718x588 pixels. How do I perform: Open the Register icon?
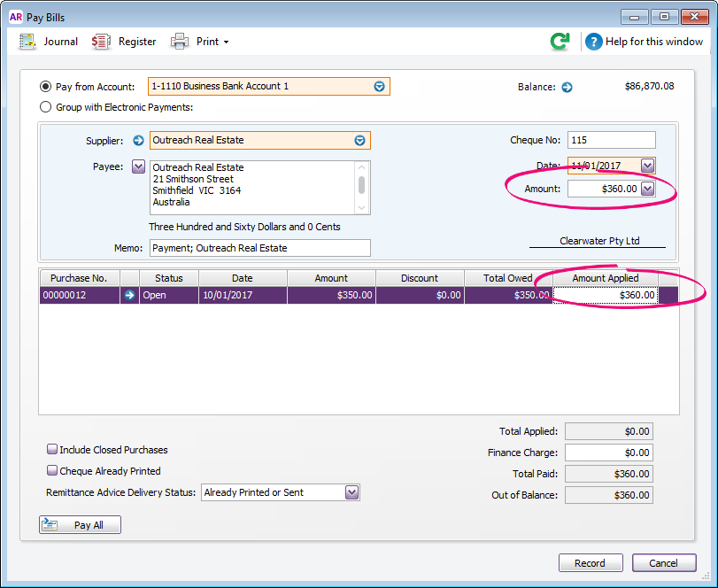[102, 42]
